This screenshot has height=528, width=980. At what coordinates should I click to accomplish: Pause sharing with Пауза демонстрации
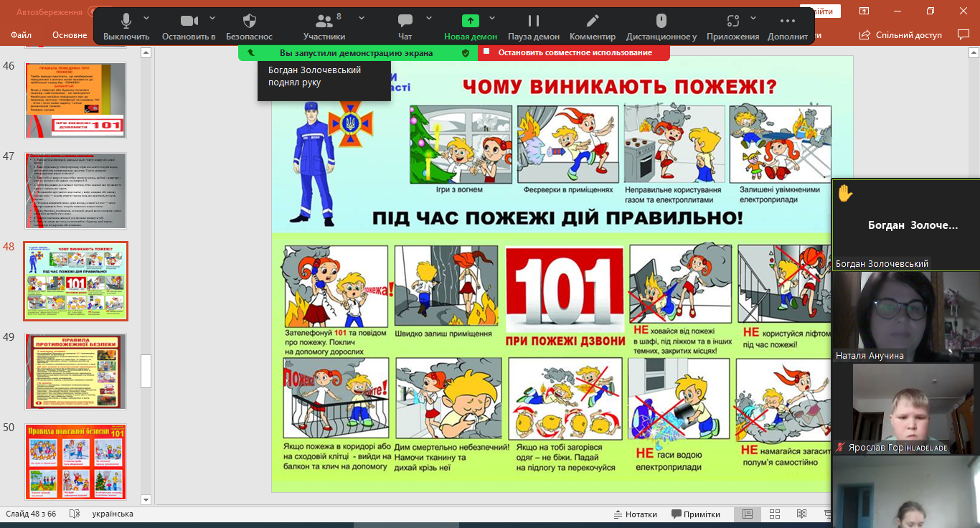click(x=534, y=27)
